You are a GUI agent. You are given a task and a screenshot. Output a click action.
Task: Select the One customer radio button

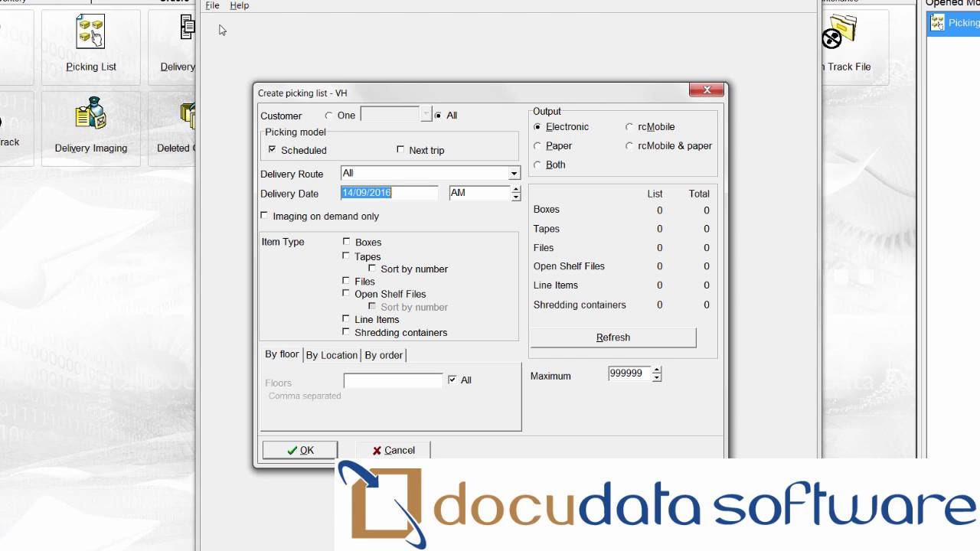pos(329,116)
